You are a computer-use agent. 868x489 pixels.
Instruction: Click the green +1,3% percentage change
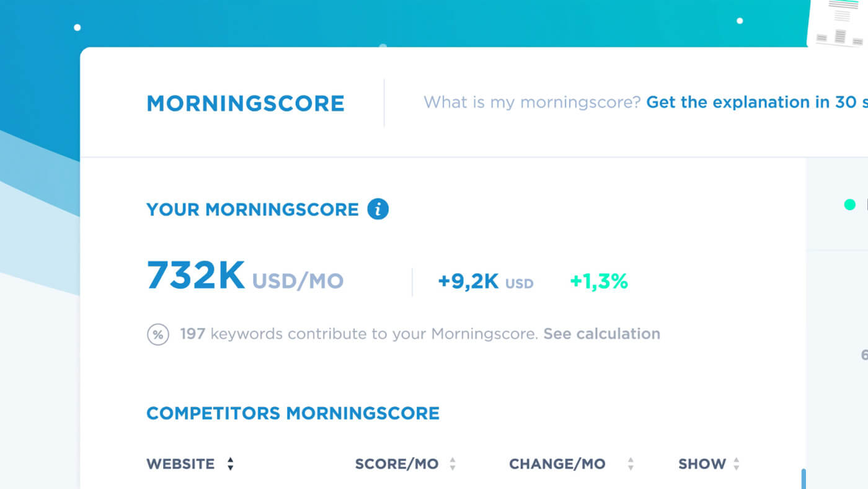tap(599, 282)
